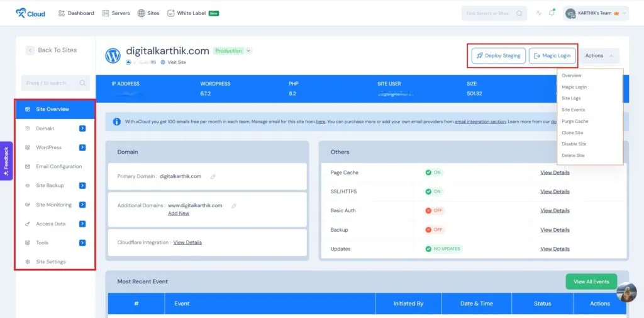View Details for Backup row

[555, 230]
